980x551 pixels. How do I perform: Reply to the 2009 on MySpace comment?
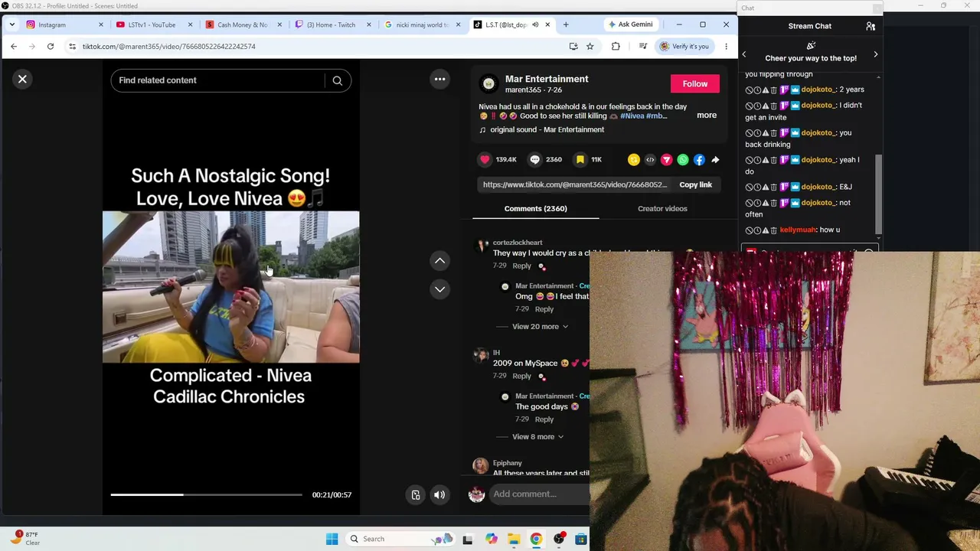click(x=521, y=376)
